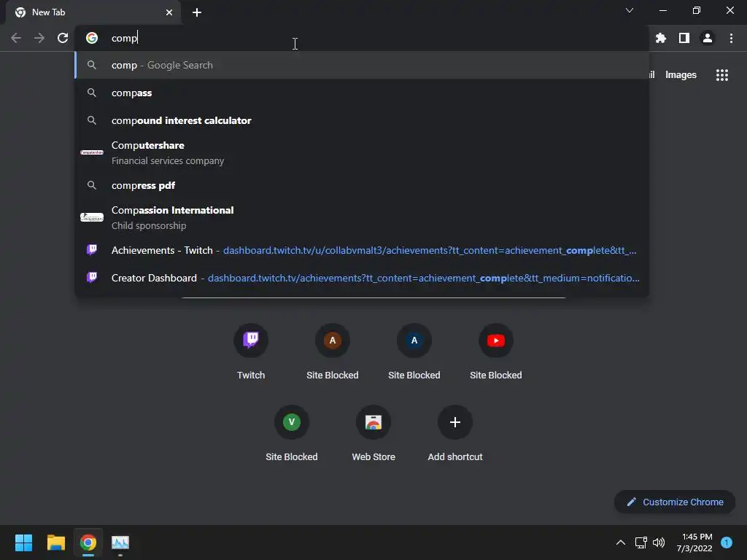Open File Explorer from the taskbar
747x560 pixels.
55,542
